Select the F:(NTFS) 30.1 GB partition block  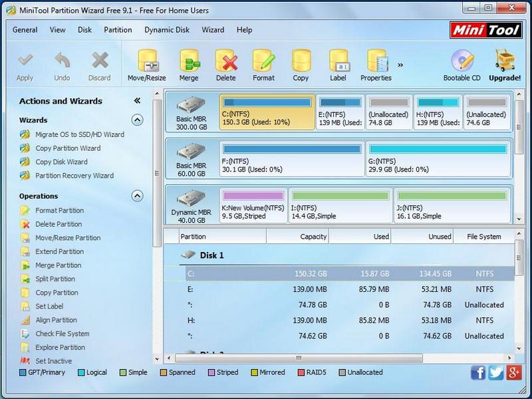[292, 159]
